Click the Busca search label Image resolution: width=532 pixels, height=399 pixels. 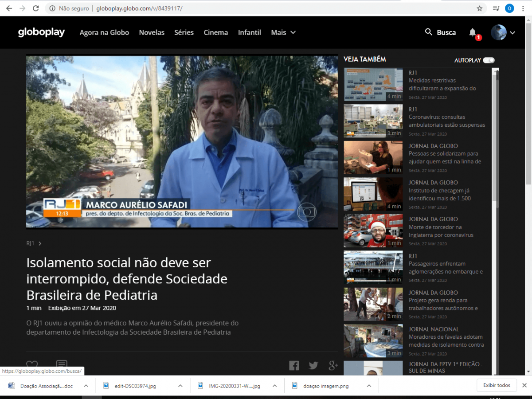446,32
